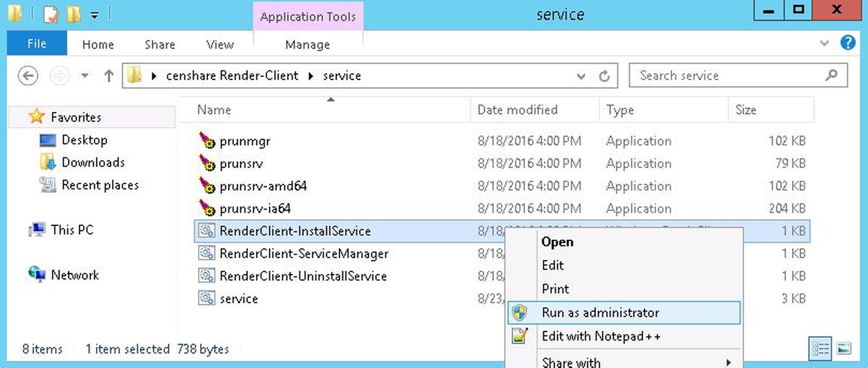Open the recent locations dropdown arrow
868x368 pixels.
[x=85, y=76]
